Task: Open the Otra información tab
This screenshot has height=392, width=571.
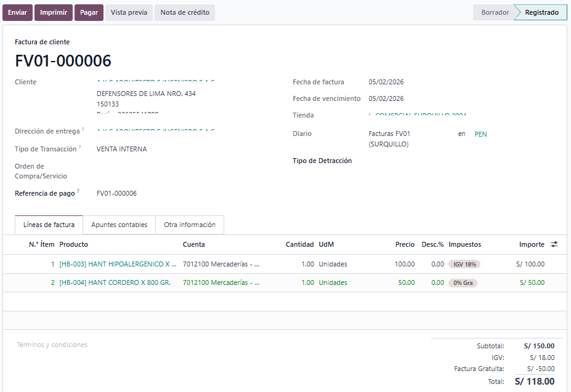Action: tap(190, 225)
